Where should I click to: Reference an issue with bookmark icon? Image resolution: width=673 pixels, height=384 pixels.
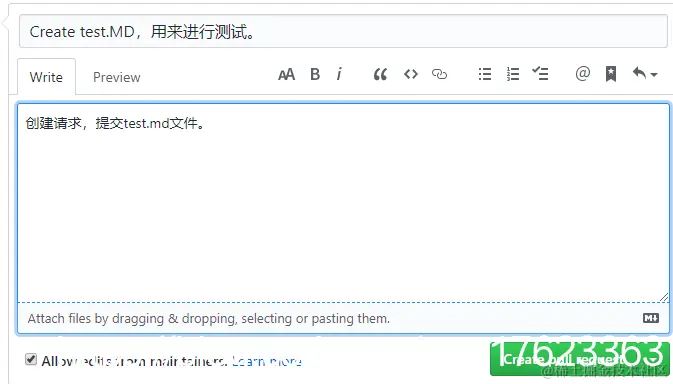(611, 74)
